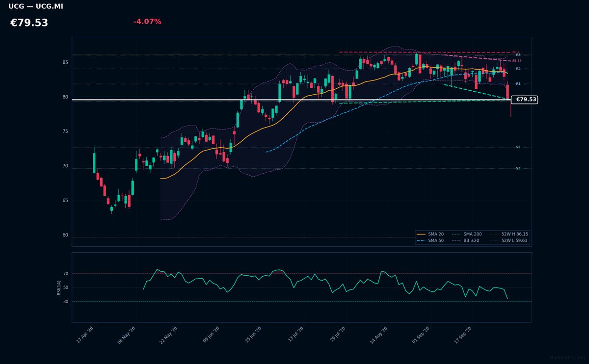This screenshot has height=364, width=589.
Task: Click the 65 price axis label
Action: [65, 201]
